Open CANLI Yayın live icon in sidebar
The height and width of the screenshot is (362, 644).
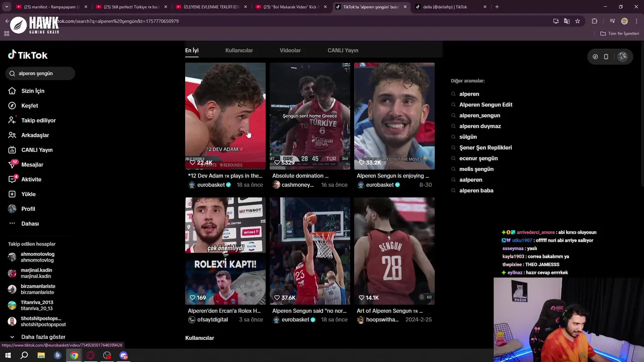pyautogui.click(x=12, y=150)
